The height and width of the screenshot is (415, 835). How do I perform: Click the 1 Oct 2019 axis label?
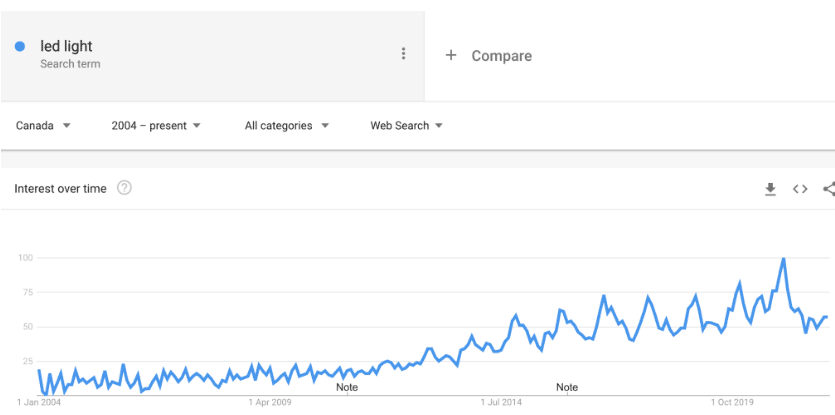(x=733, y=402)
